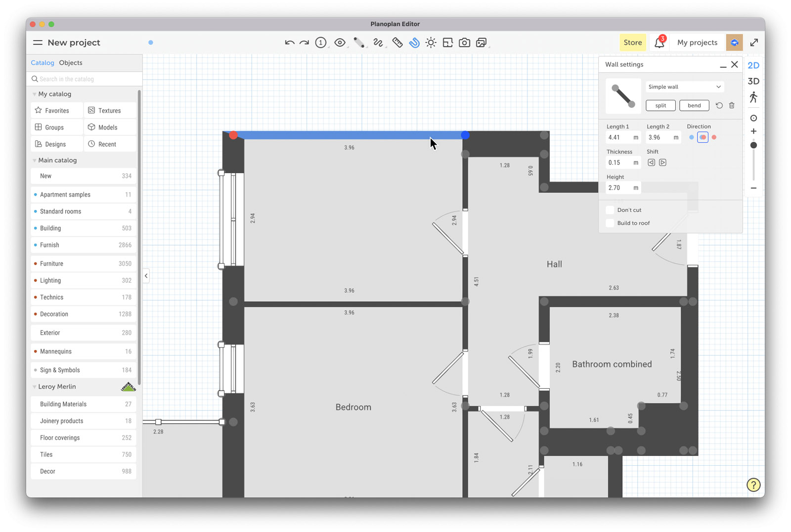Image resolution: width=791 pixels, height=532 pixels.
Task: Shift the wall left
Action: pyautogui.click(x=652, y=163)
